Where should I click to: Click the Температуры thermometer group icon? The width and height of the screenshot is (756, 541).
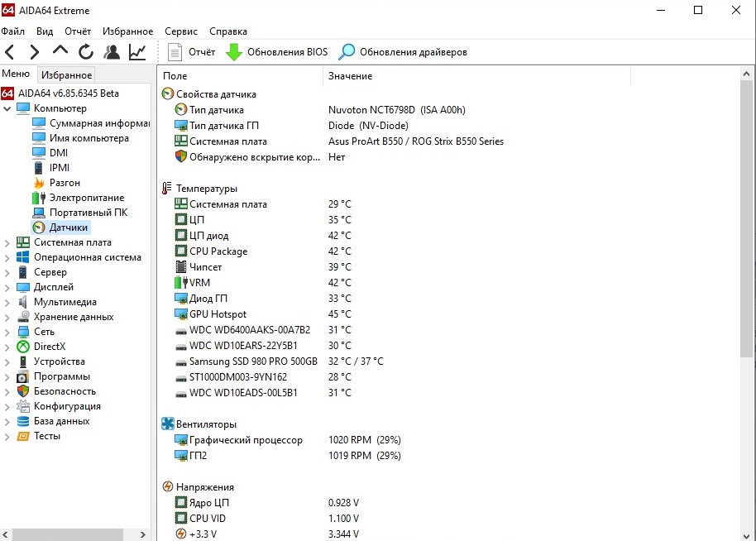[x=167, y=188]
